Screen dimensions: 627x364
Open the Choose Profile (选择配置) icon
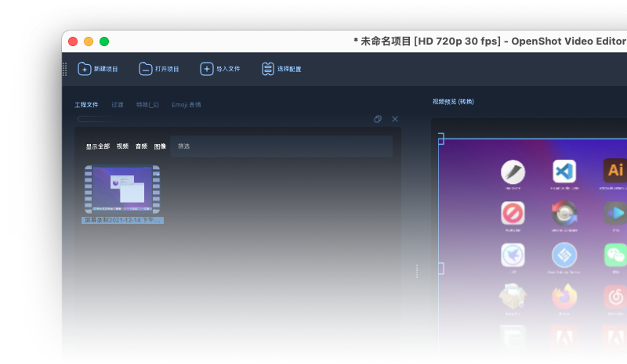(268, 69)
